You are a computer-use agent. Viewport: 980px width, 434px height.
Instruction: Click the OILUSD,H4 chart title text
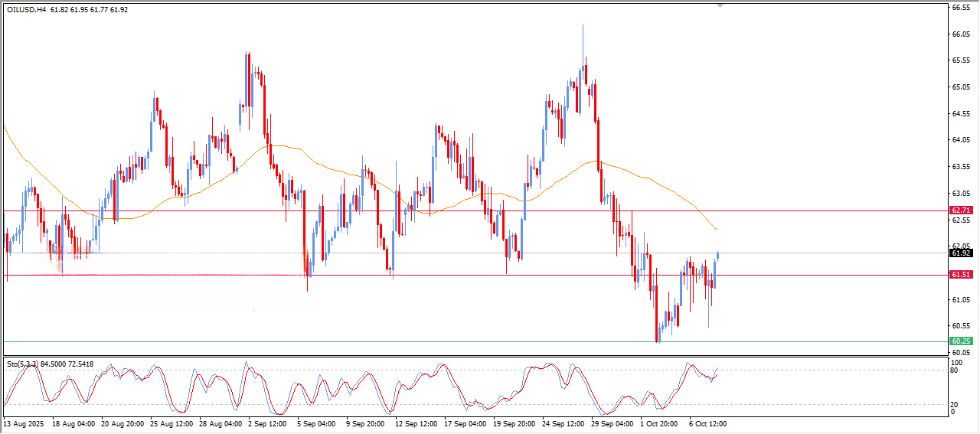click(26, 10)
